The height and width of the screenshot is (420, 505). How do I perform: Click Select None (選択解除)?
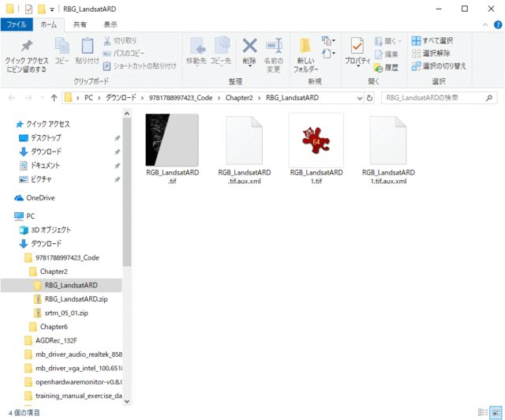431,53
